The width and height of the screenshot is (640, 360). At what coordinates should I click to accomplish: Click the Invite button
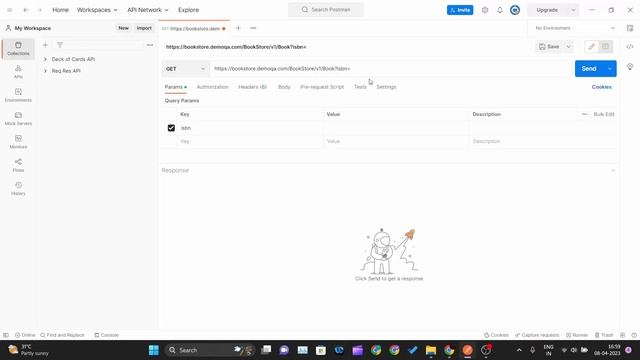pos(460,10)
